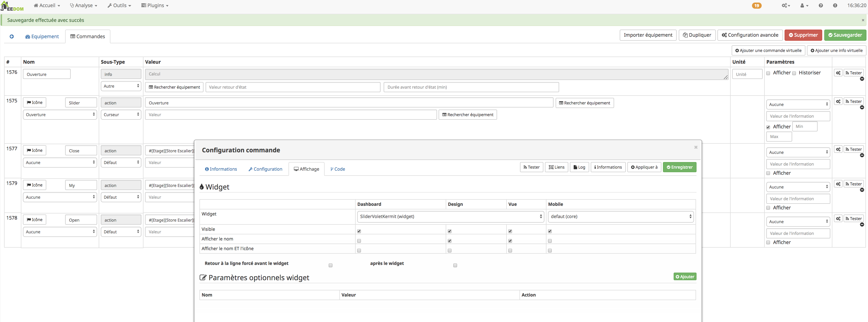Switch to the Code tab in dialog
Screen dimensions: 868x322
pos(337,169)
